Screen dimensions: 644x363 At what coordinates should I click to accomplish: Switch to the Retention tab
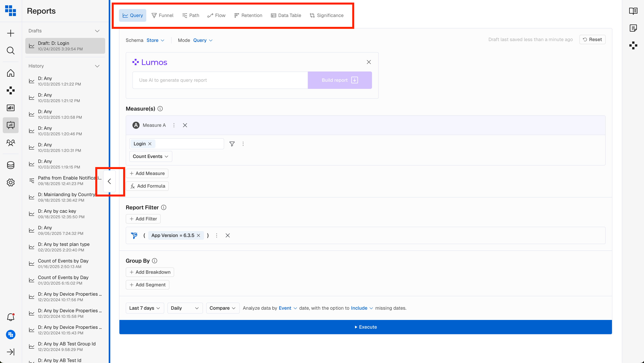click(x=248, y=15)
